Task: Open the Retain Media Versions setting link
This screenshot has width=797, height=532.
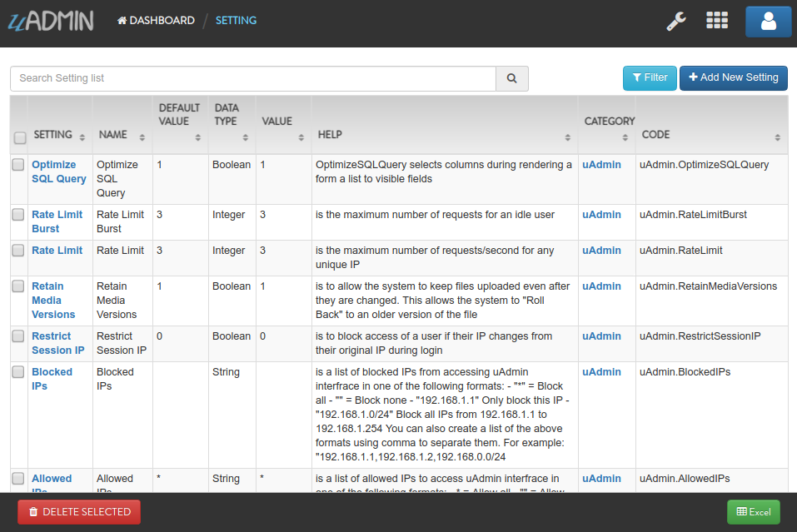Action: (x=53, y=301)
